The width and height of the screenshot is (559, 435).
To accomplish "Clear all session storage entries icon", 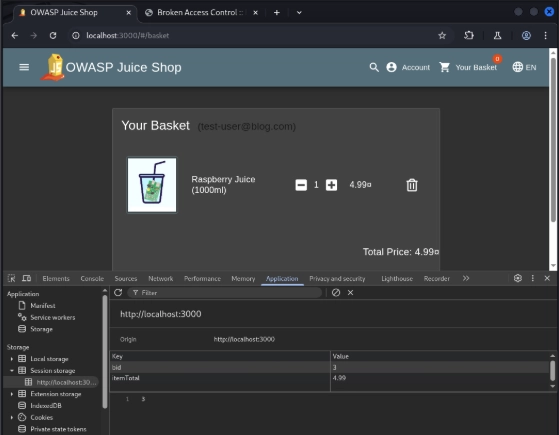I will click(336, 292).
